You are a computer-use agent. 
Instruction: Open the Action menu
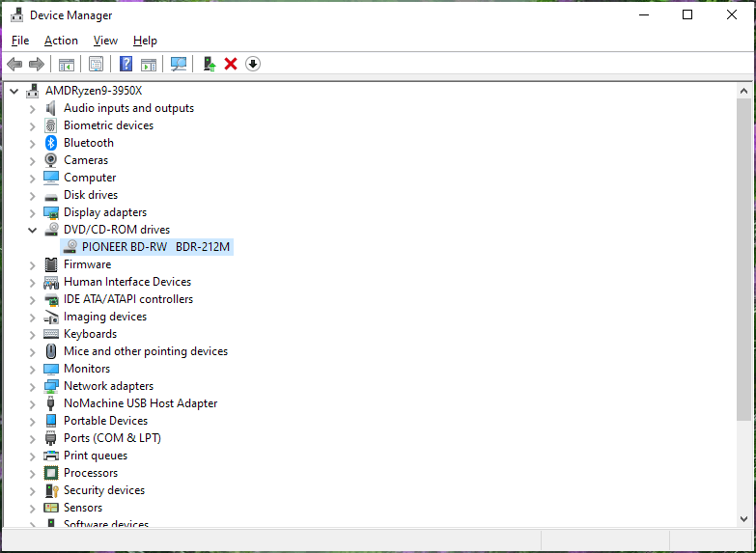pos(61,41)
